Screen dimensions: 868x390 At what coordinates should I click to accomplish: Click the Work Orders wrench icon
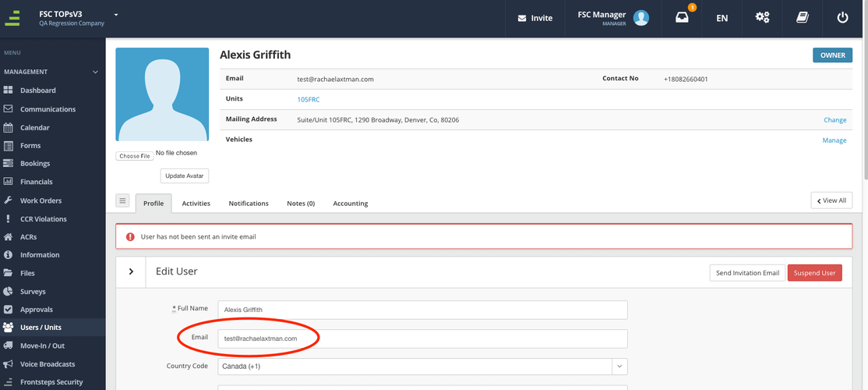click(x=9, y=200)
